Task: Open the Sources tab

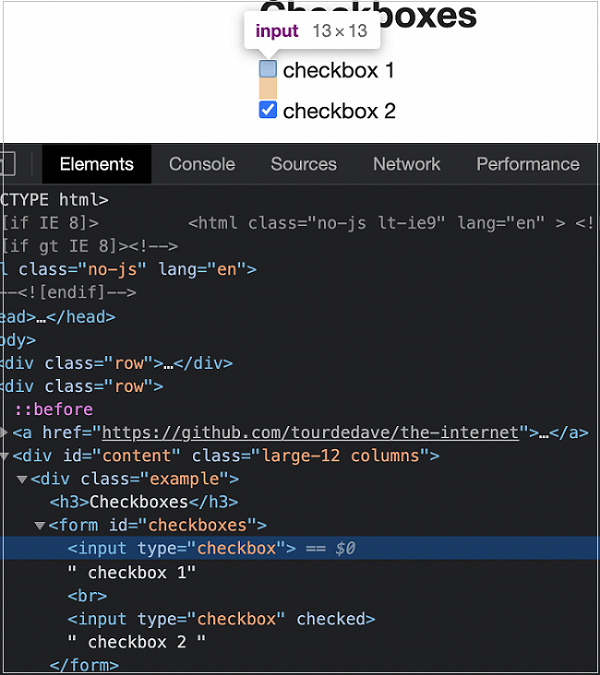Action: (x=303, y=164)
